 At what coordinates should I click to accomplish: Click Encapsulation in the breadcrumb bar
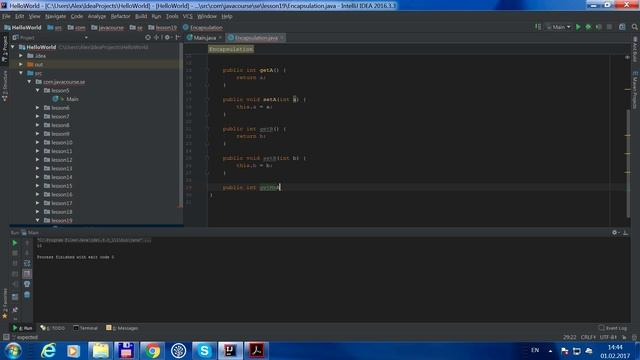tap(202, 27)
